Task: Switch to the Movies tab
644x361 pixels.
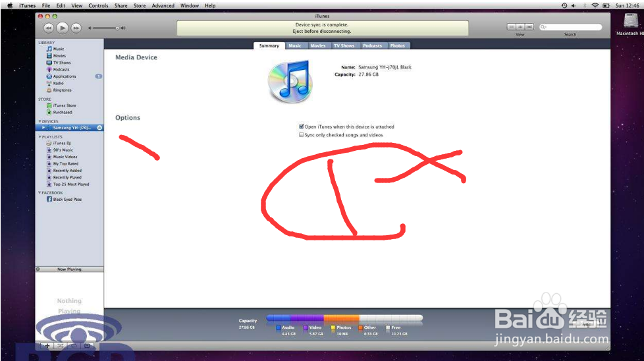Action: pyautogui.click(x=318, y=45)
